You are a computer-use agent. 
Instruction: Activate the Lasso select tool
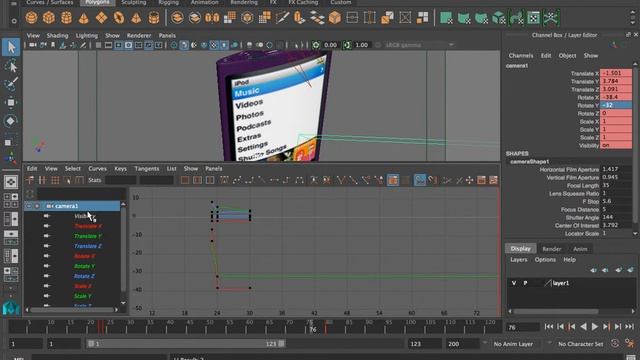point(11,66)
